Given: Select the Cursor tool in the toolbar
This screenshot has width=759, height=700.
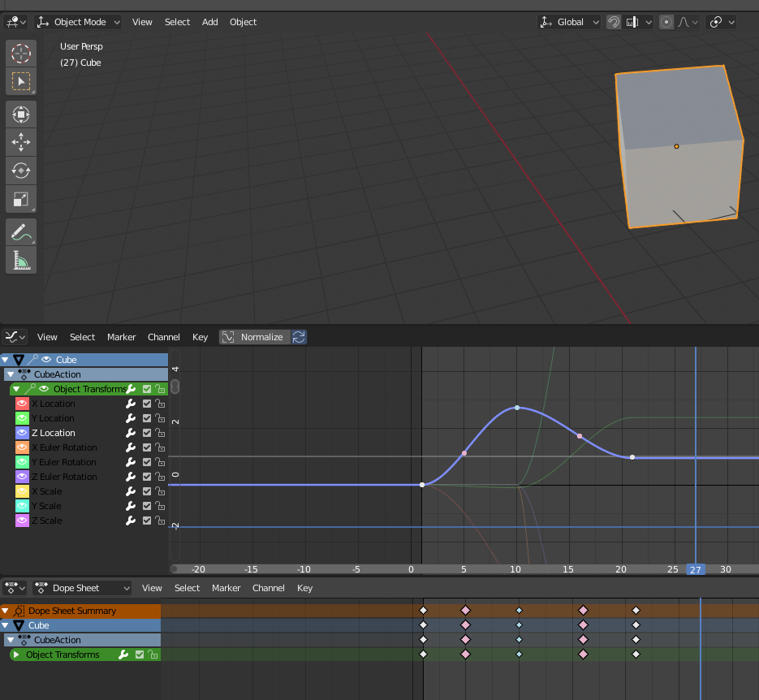Looking at the screenshot, I should (x=21, y=54).
